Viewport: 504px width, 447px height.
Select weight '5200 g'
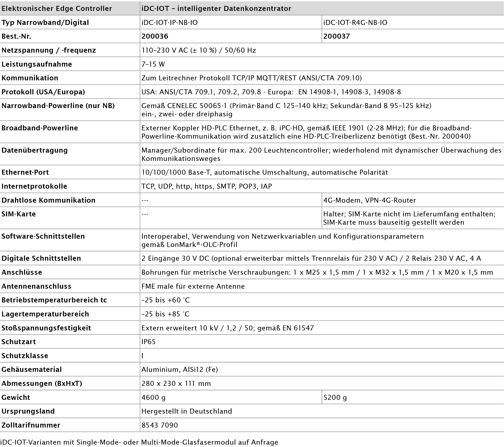[x=335, y=397]
